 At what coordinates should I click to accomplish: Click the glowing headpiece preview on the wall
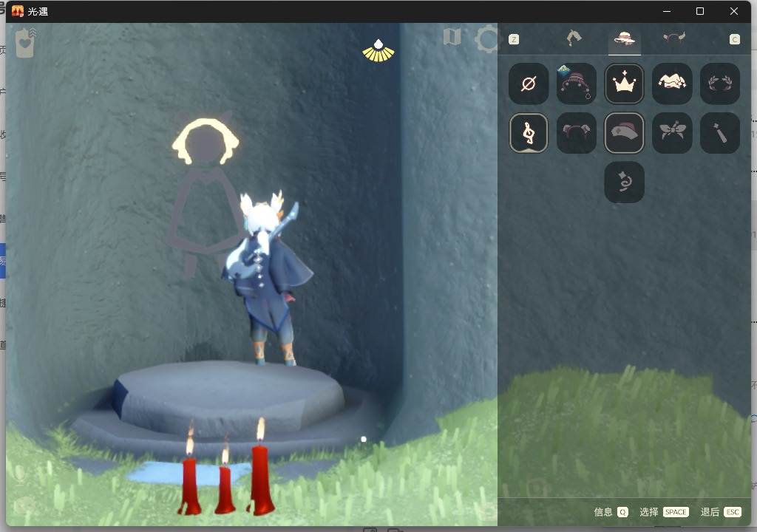click(x=206, y=140)
